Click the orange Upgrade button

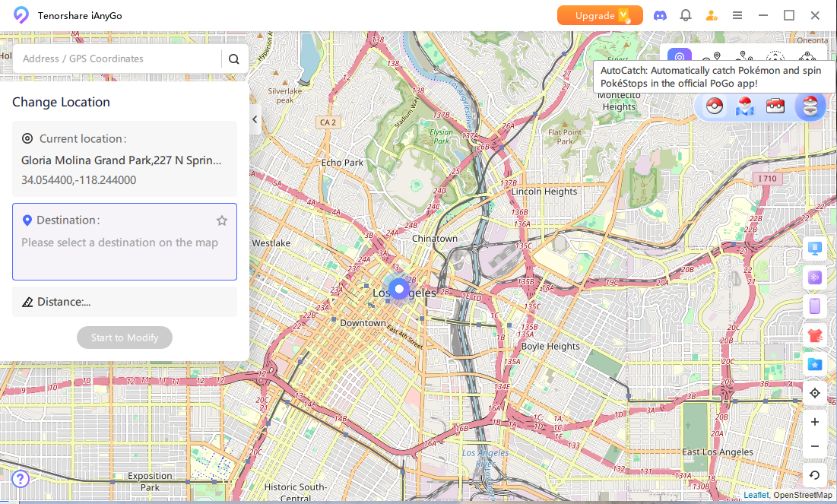[600, 15]
